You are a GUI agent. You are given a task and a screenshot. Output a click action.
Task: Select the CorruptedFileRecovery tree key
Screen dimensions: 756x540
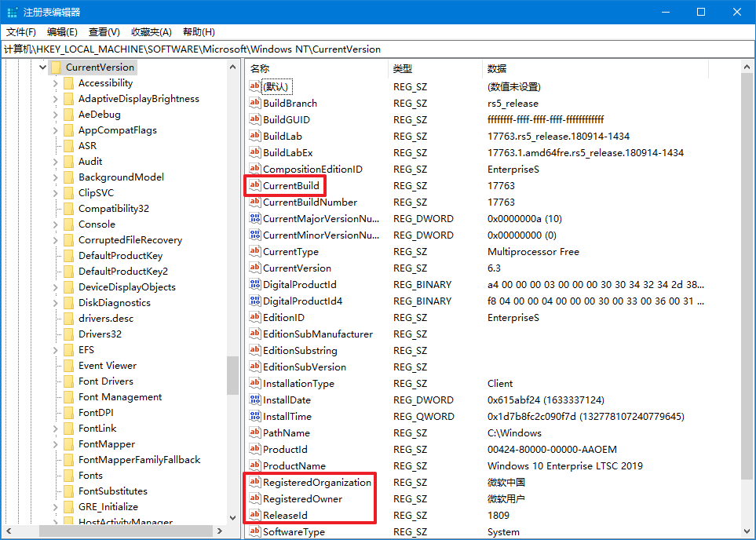click(130, 239)
